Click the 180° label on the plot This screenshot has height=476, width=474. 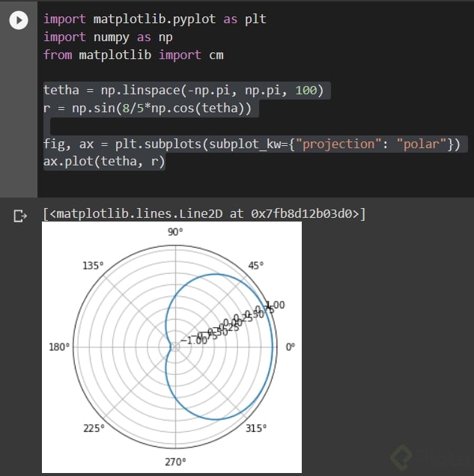coord(59,347)
